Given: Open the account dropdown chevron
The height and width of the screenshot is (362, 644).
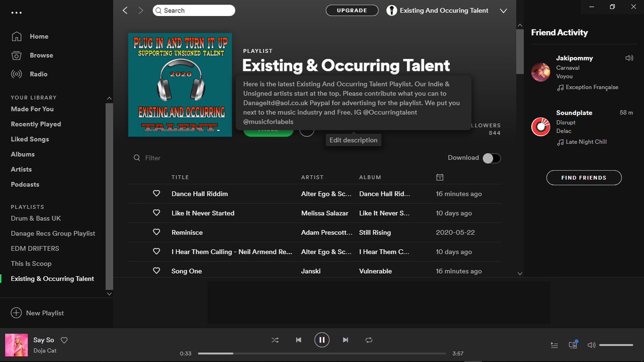Looking at the screenshot, I should click(503, 11).
